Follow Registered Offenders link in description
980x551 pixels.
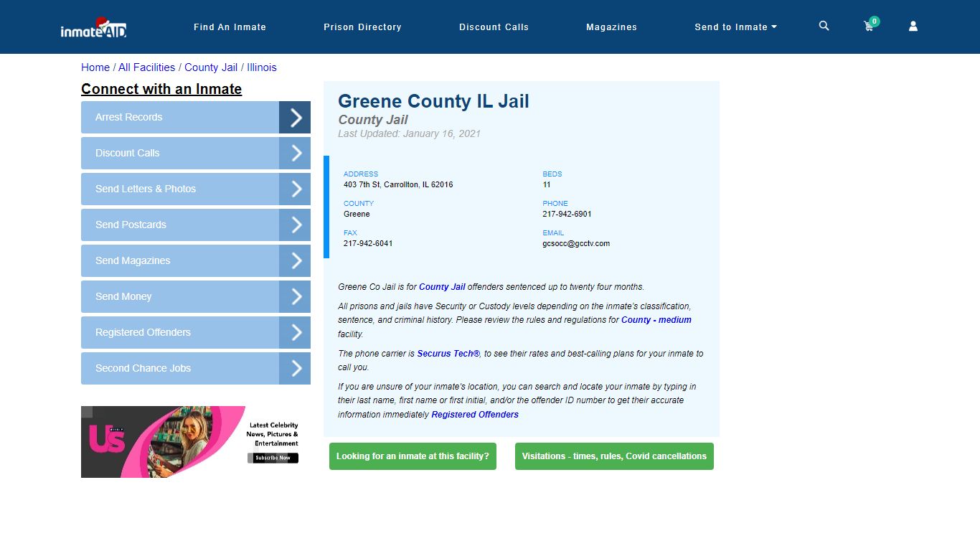(x=475, y=415)
